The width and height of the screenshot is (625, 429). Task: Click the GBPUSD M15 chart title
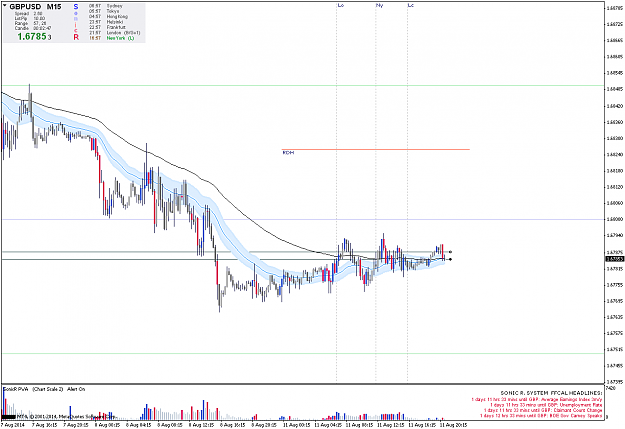click(35, 7)
